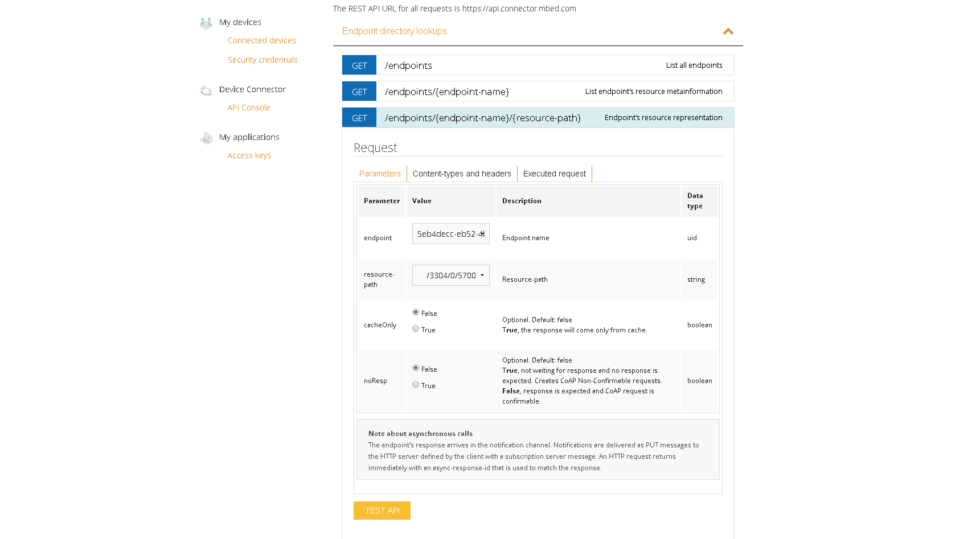The image size is (980, 539).
Task: Click the My devices icon in sidebar
Action: 206,23
